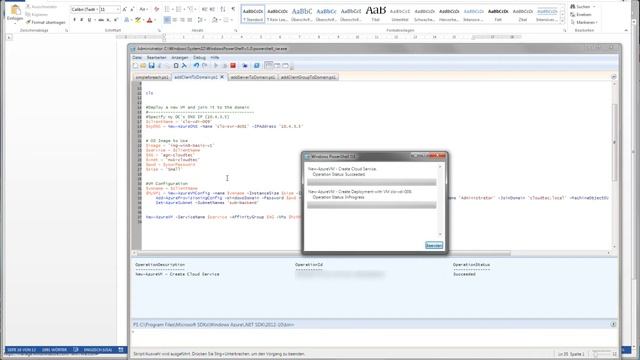Click the ISE script pane vertical scrollbar
Image resolution: width=640 pixels, height=360 pixels.
[614, 165]
